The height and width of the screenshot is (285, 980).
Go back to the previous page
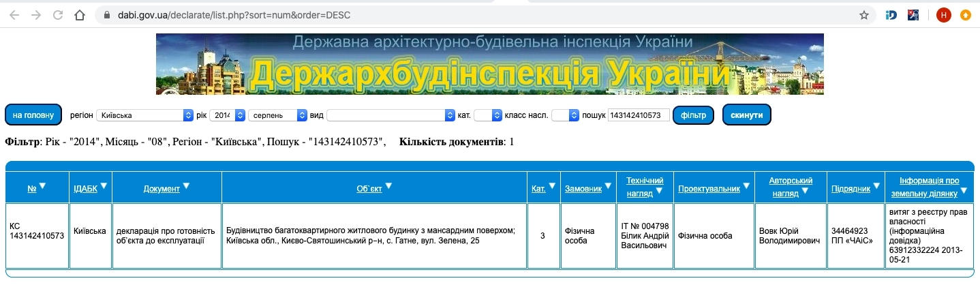click(x=14, y=14)
